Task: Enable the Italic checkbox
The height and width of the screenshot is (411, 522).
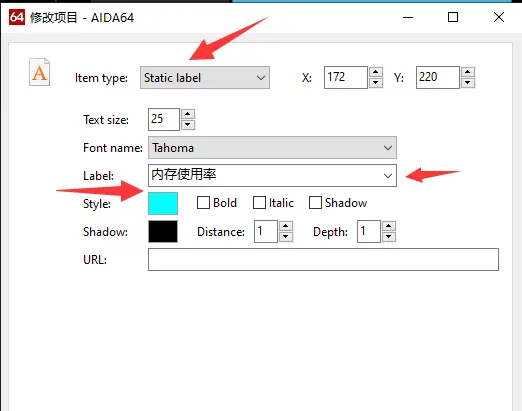Action: (259, 203)
